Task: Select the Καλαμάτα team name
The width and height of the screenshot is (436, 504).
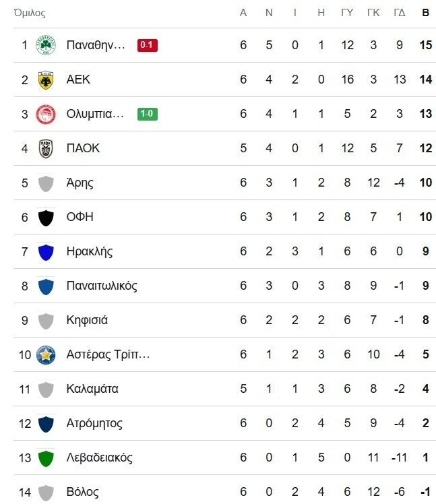Action: click(92, 389)
